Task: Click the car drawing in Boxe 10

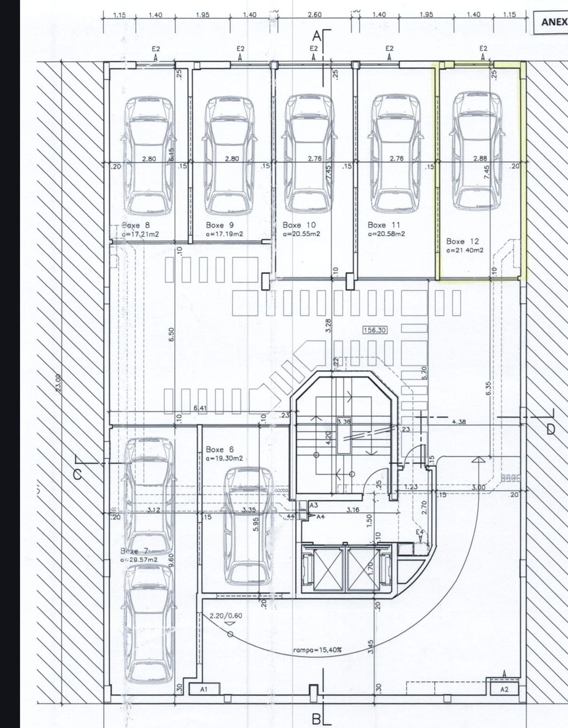Action: click(309, 154)
